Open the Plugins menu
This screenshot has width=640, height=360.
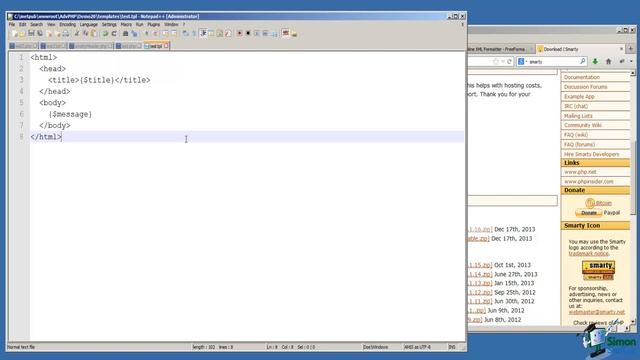click(x=153, y=24)
